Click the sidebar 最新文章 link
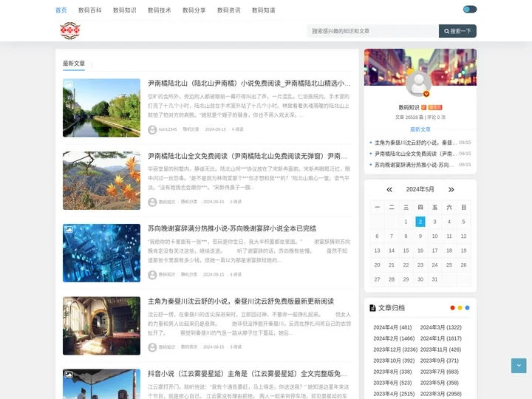 [x=420, y=129]
